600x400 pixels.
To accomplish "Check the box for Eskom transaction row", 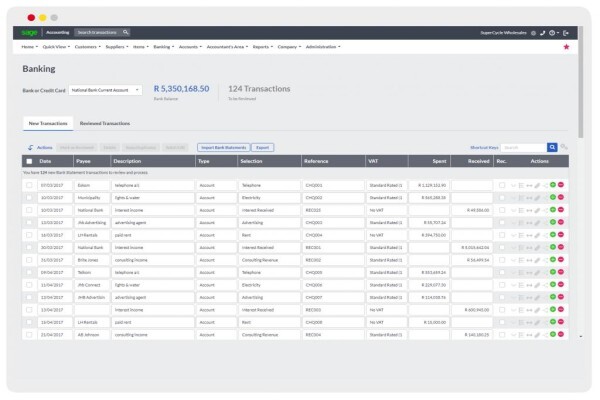I will [29, 185].
